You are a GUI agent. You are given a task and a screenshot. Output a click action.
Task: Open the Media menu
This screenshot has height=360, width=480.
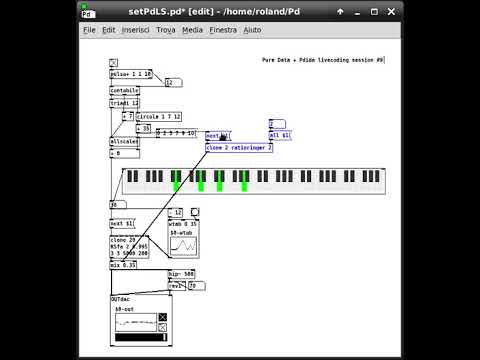tap(192, 30)
